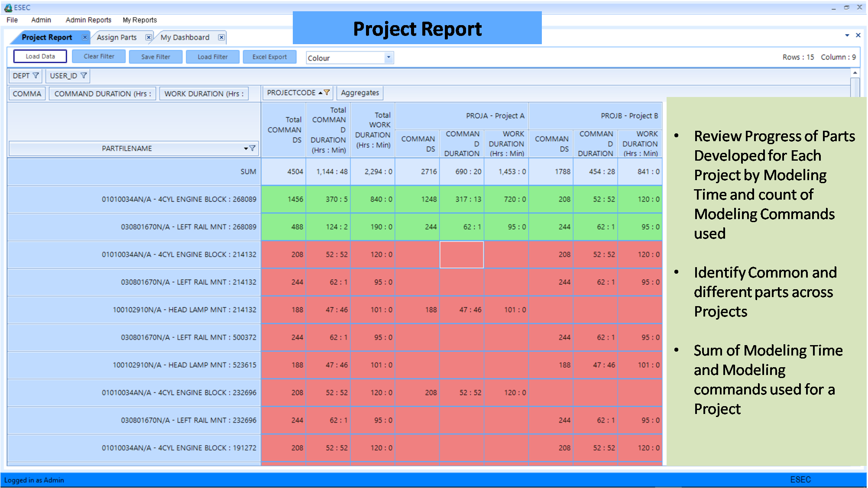Switch to the Assign Parts tab

117,37
